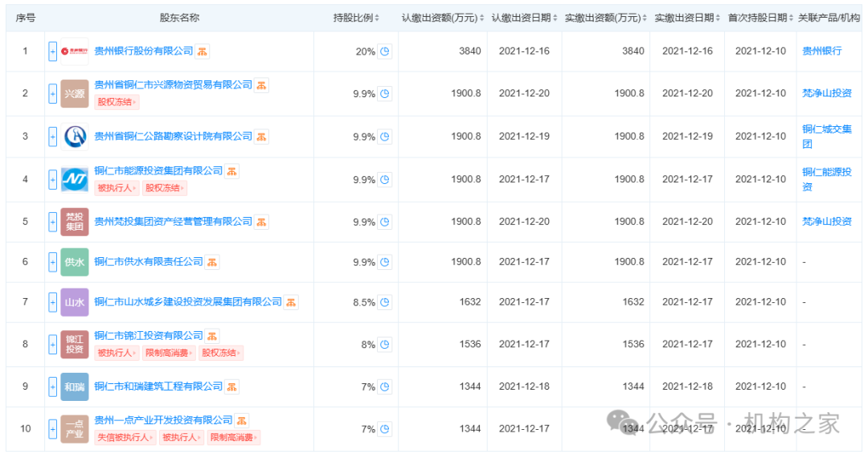Expand row 4 with the plus button
The image size is (868, 458).
click(52, 179)
